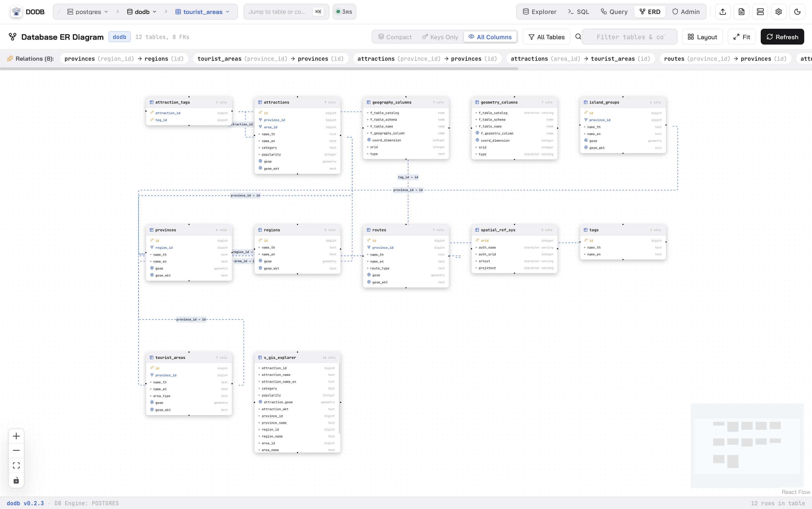Click the region_id column in the provinces node
This screenshot has height=509, width=812.
tap(189, 248)
